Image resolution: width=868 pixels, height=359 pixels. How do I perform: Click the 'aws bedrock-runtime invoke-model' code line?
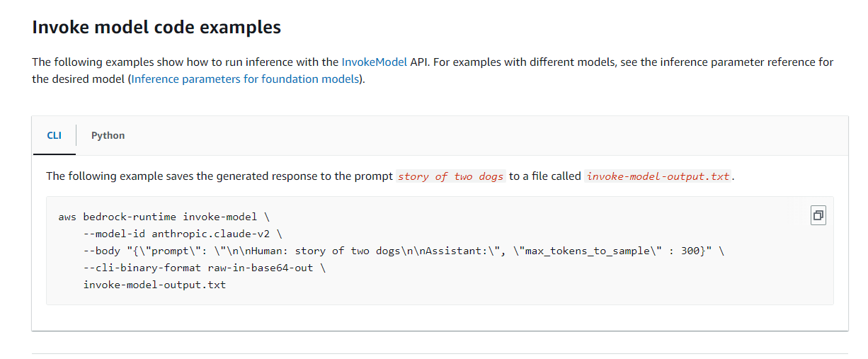pyautogui.click(x=157, y=217)
